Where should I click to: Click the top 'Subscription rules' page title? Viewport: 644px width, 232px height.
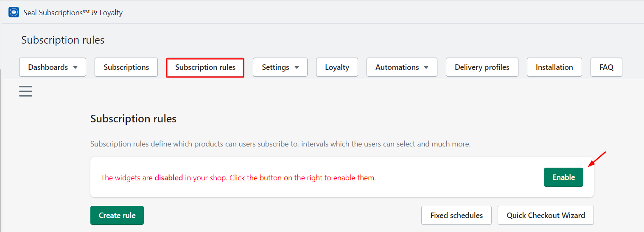[63, 40]
